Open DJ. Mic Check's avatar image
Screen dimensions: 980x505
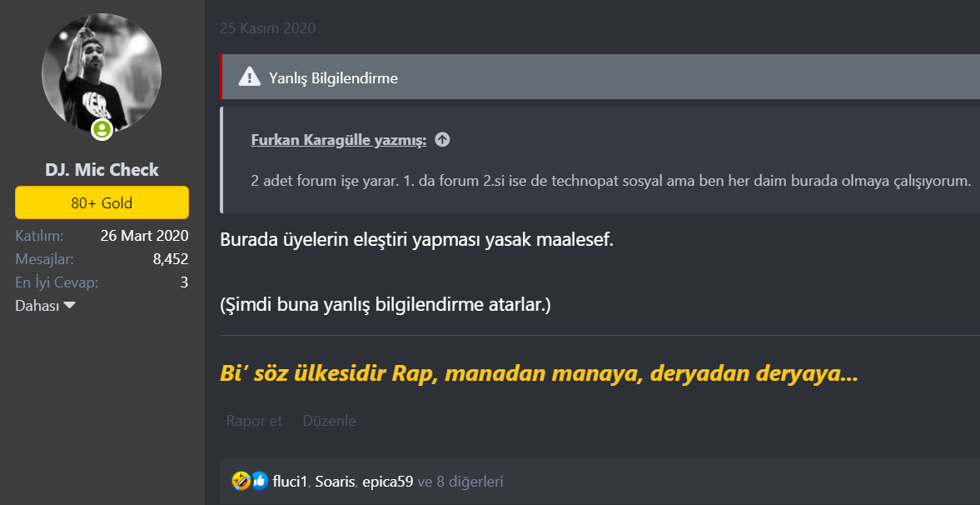click(x=102, y=73)
